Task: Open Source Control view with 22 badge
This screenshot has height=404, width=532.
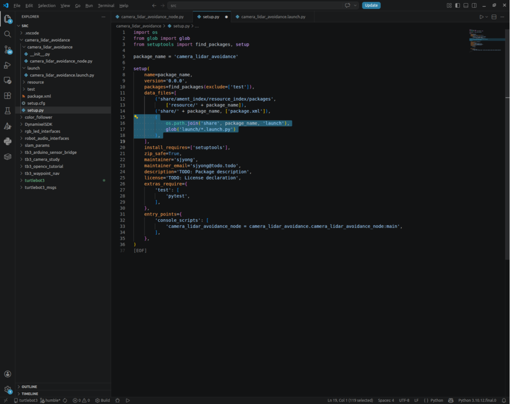Action: tap(7, 49)
